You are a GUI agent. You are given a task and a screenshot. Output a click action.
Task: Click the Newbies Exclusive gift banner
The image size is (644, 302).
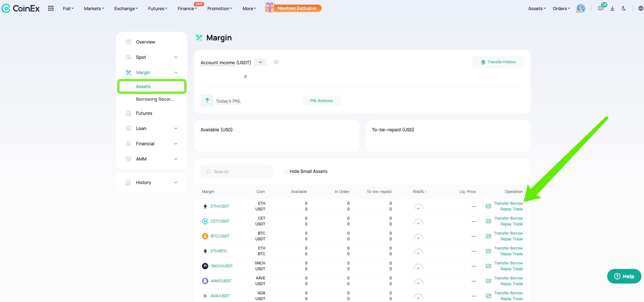point(293,8)
